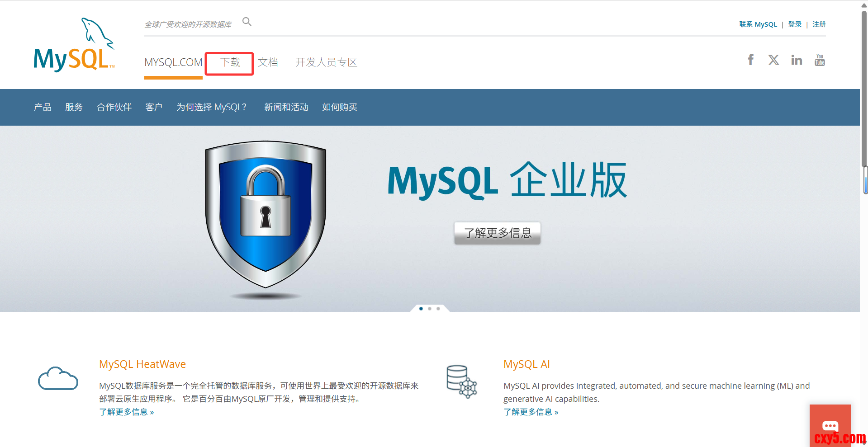Open MySQL's YouTube icon

(820, 60)
